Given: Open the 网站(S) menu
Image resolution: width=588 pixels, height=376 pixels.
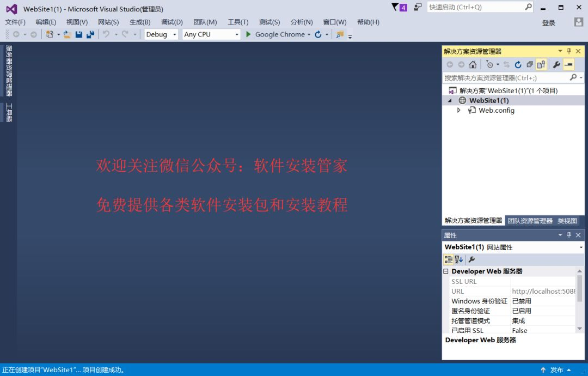Looking at the screenshot, I should point(108,22).
